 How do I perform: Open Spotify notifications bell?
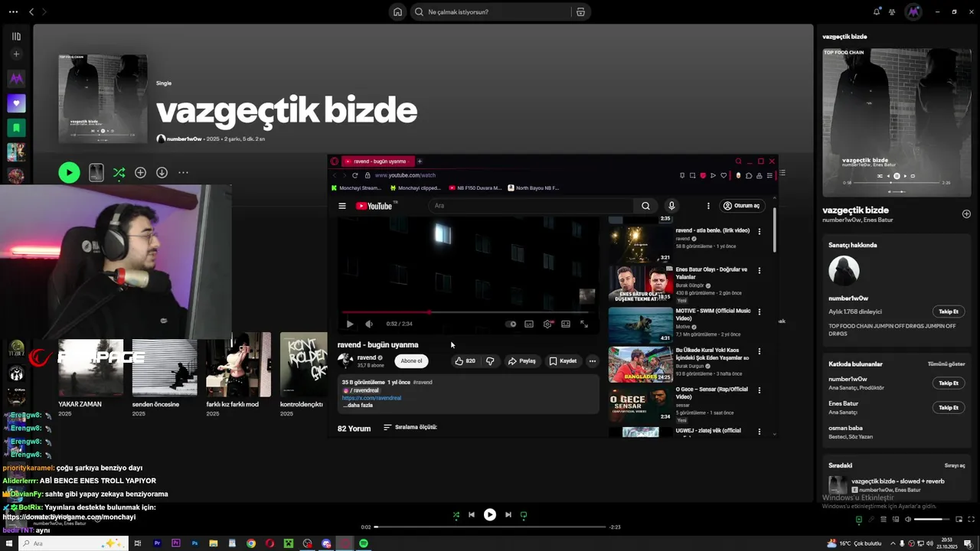coord(877,11)
